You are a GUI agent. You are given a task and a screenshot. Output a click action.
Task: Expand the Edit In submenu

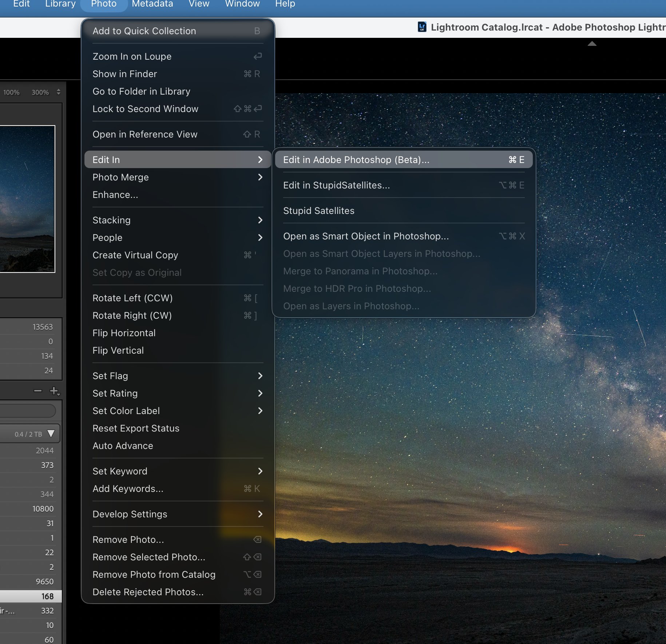click(178, 160)
